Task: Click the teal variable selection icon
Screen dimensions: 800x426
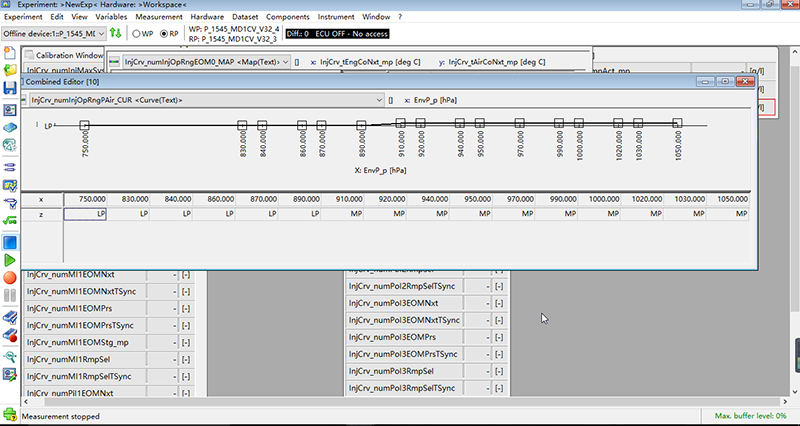Action: [10, 145]
